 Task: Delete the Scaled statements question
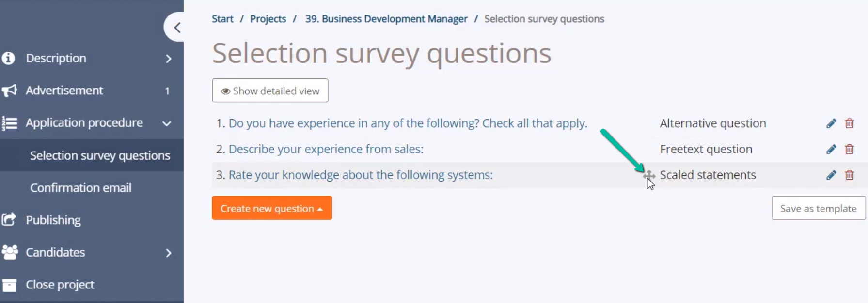pos(849,175)
